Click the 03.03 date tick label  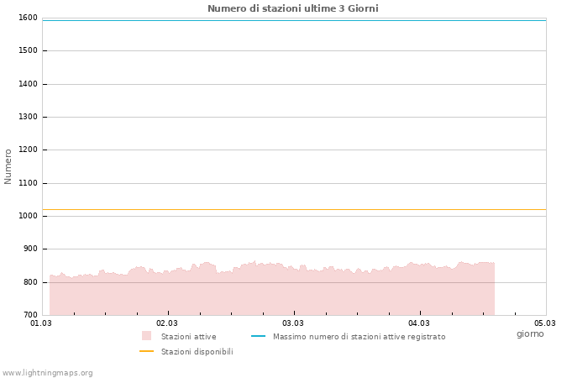(x=293, y=323)
